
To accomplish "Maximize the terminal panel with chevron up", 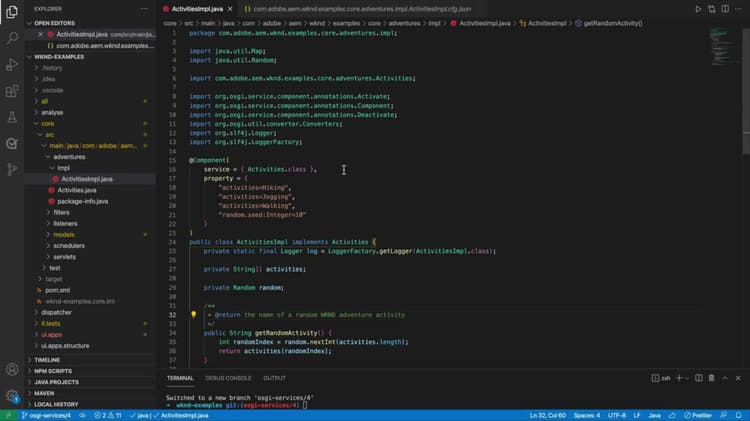I will tap(725, 378).
